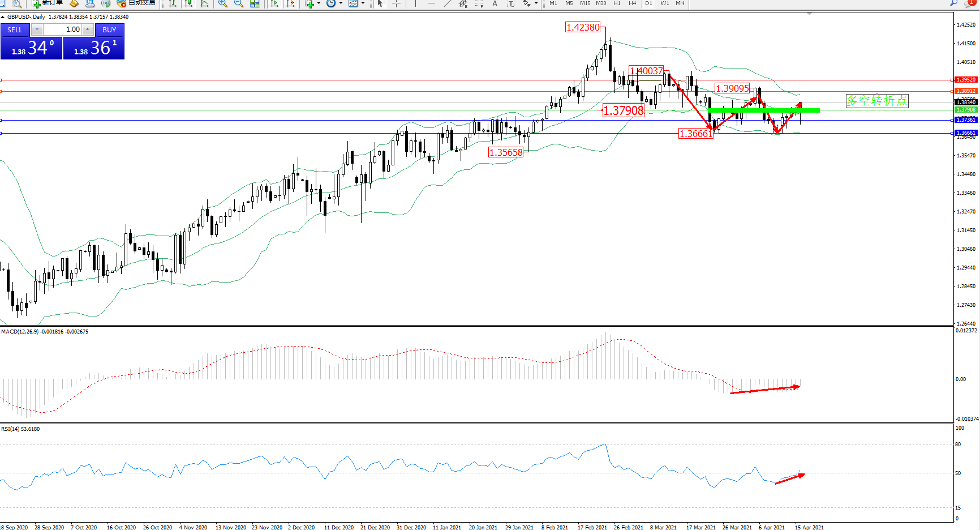The image size is (980, 530).
Task: Pick the text label 'A' tool
Action: 495,3
